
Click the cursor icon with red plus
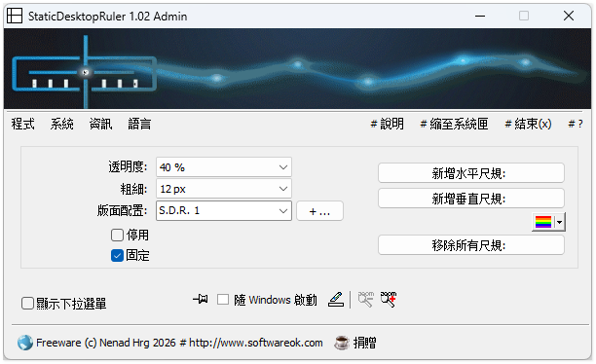click(x=389, y=300)
